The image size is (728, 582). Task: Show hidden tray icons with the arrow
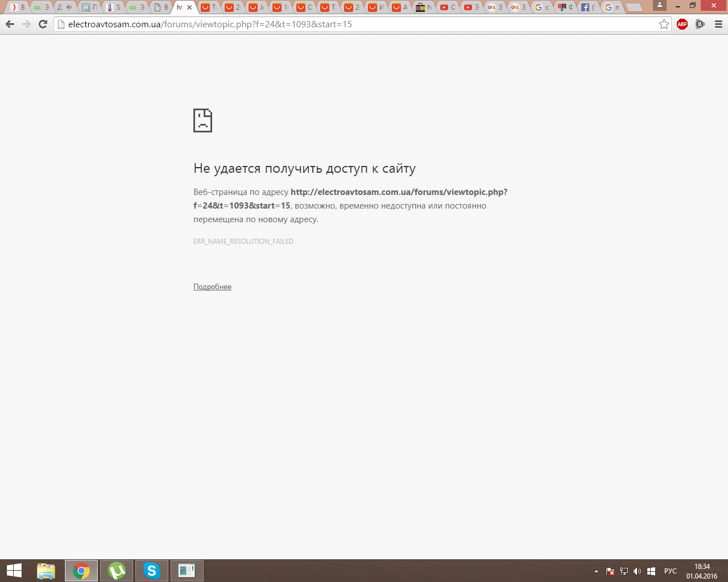point(596,571)
